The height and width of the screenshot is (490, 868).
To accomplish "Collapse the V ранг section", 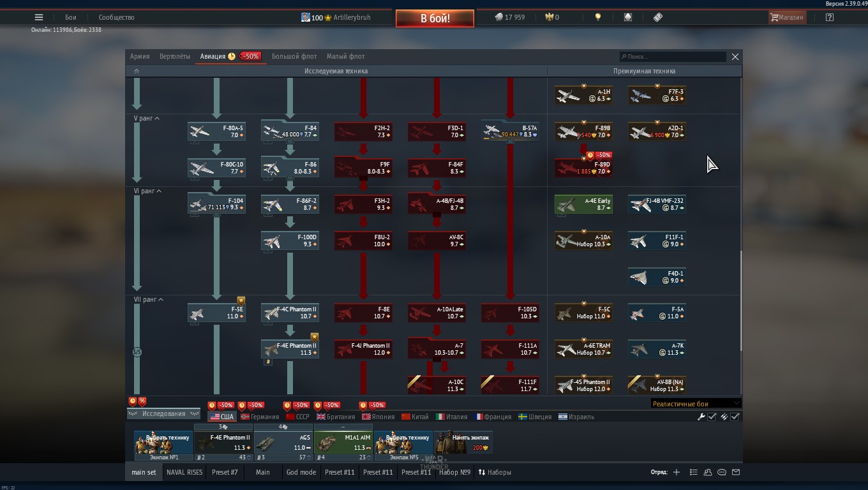I will (147, 119).
